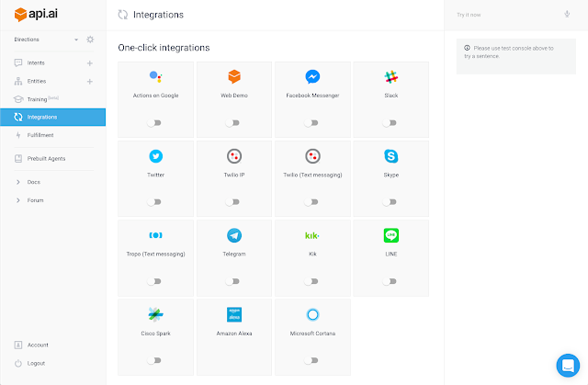Click the Entities hierarchy icon
The height and width of the screenshot is (385, 588).
(x=18, y=81)
